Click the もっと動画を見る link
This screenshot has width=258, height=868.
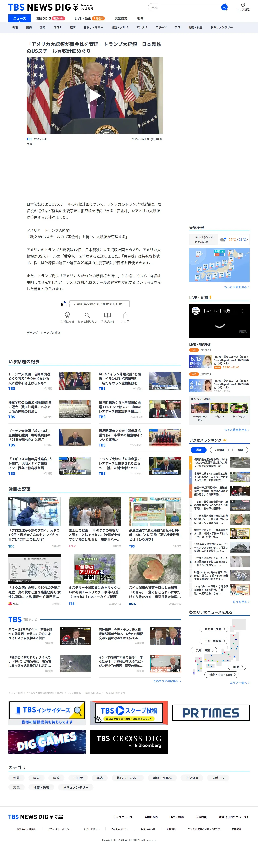coord(237,430)
